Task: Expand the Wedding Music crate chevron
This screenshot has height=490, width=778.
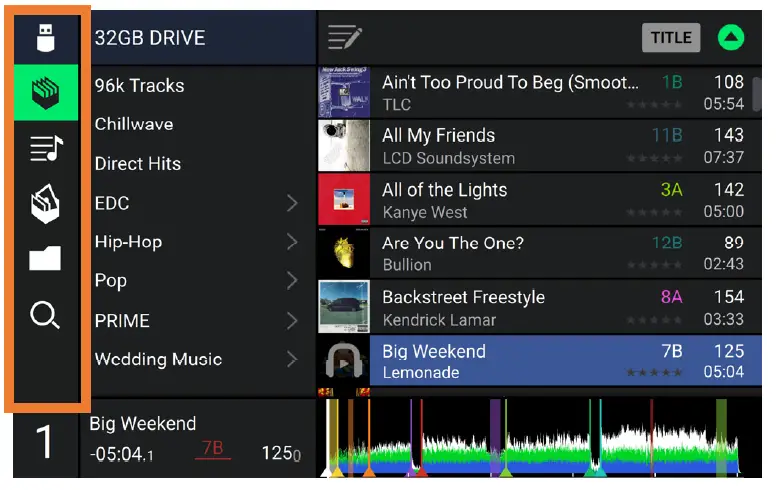Action: (x=292, y=359)
